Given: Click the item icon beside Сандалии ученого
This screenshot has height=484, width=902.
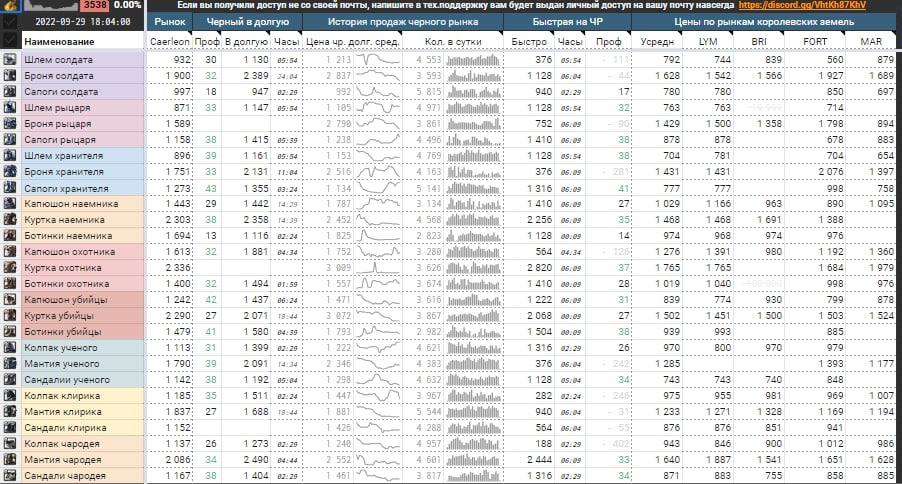Looking at the screenshot, I should point(10,380).
